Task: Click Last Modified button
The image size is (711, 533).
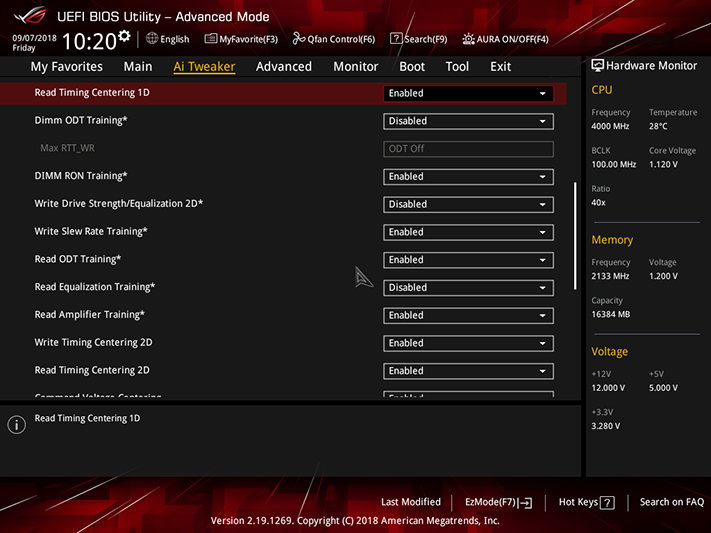Action: click(411, 502)
